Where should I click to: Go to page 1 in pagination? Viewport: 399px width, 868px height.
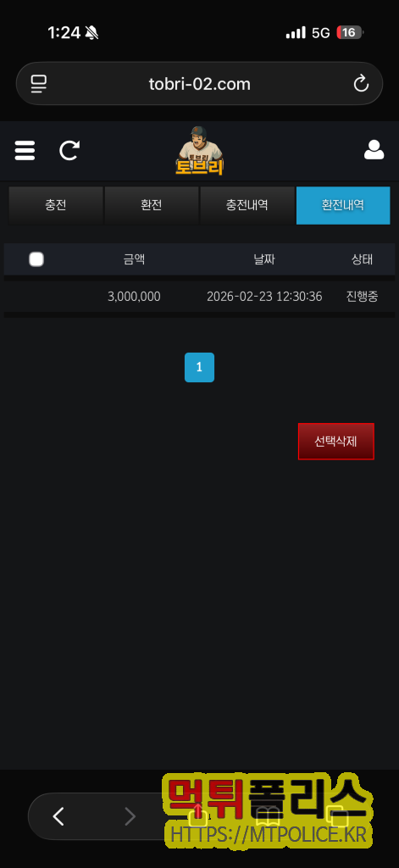(x=199, y=368)
